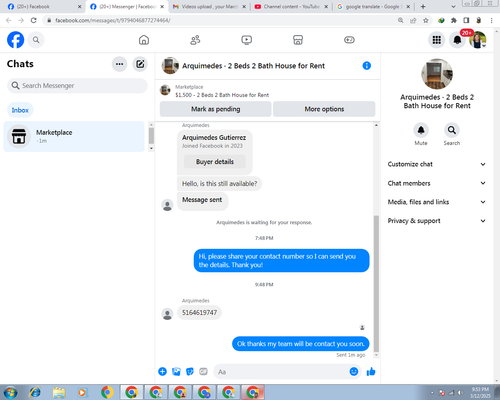The image size is (500, 400).
Task: Expand Media, files and links section
Action: pos(437,202)
